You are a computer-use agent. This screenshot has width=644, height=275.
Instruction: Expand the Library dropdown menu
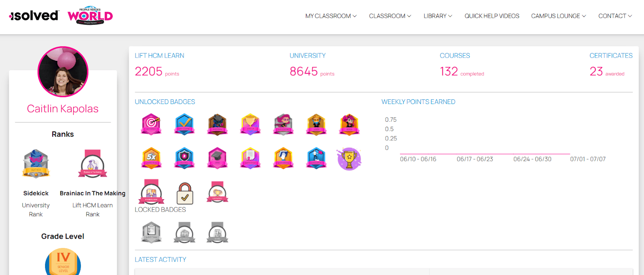point(438,16)
